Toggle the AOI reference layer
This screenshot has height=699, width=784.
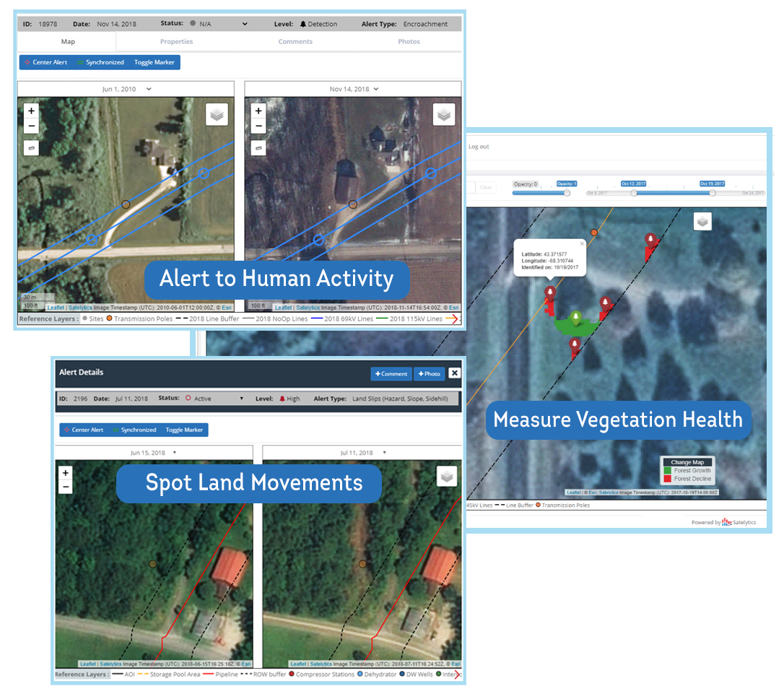(x=124, y=674)
